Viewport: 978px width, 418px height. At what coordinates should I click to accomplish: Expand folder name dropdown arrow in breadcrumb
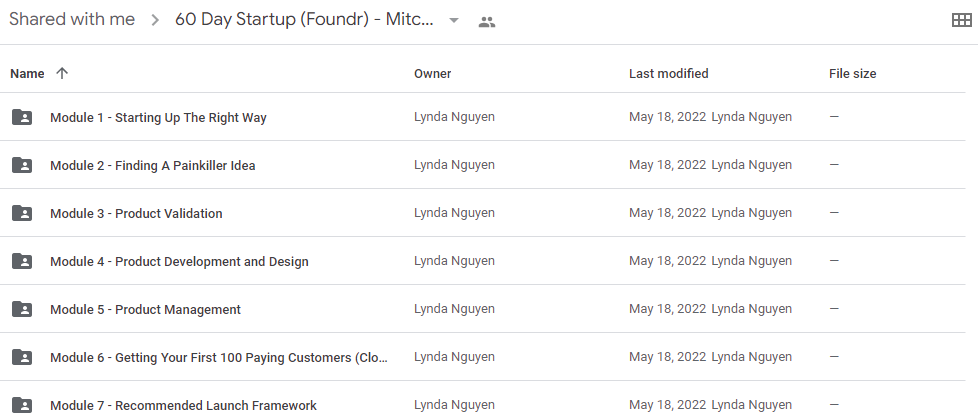tap(454, 21)
